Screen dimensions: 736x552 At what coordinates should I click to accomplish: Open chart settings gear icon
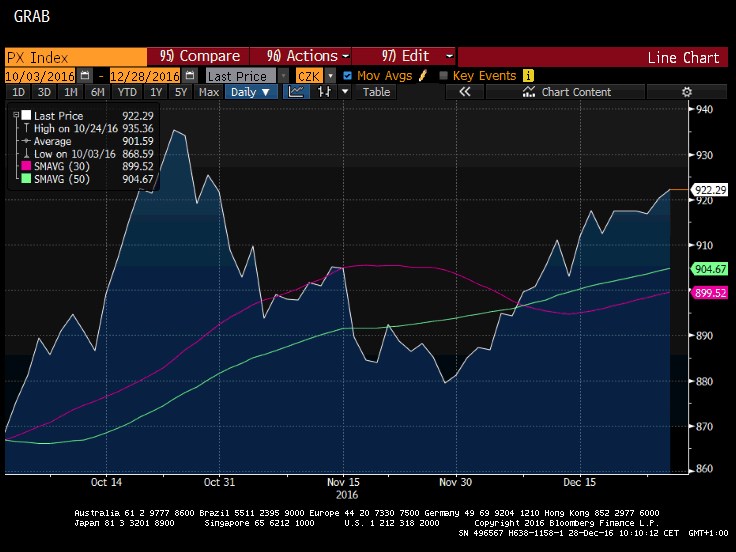(687, 92)
